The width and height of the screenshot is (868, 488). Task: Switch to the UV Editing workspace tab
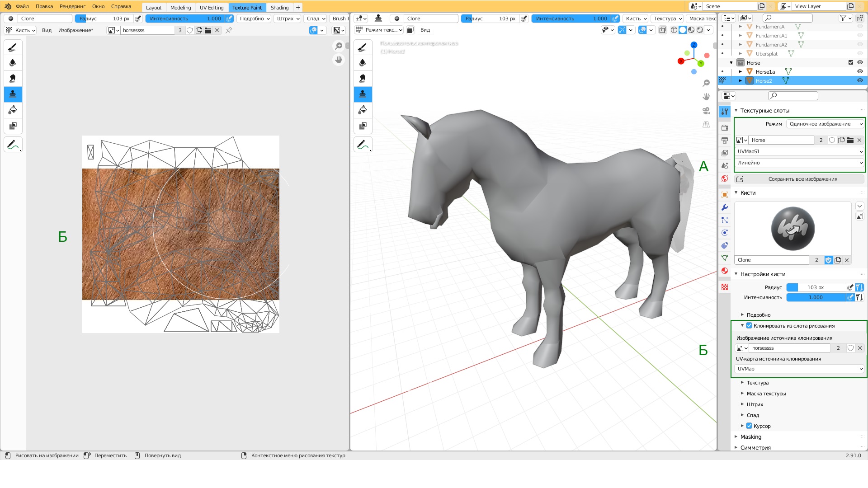click(x=212, y=7)
